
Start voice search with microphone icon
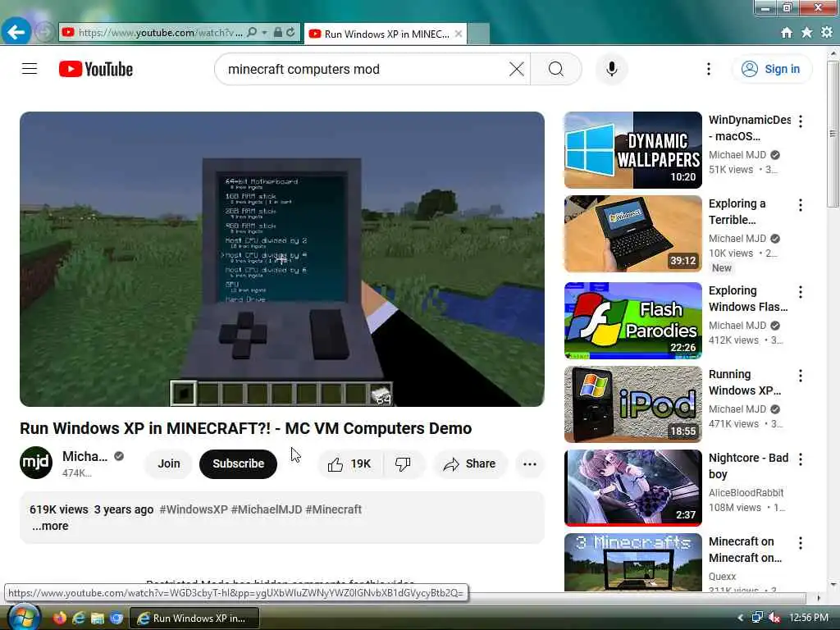pyautogui.click(x=611, y=69)
